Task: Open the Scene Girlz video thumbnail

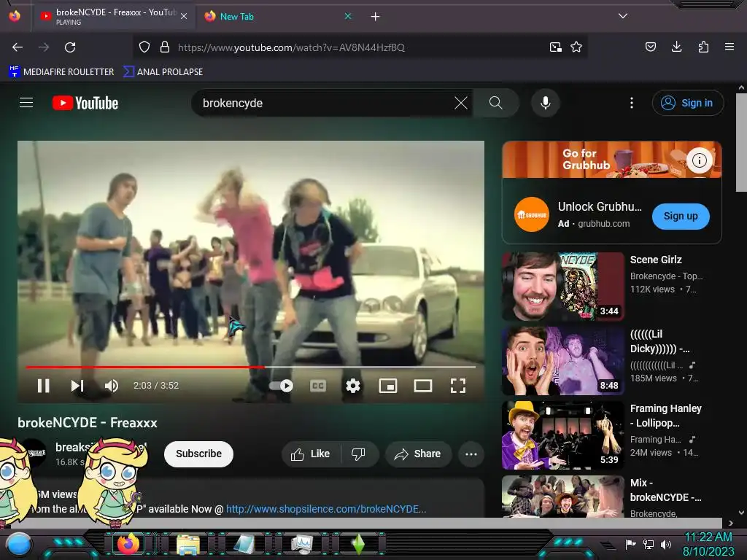Action: coord(562,286)
